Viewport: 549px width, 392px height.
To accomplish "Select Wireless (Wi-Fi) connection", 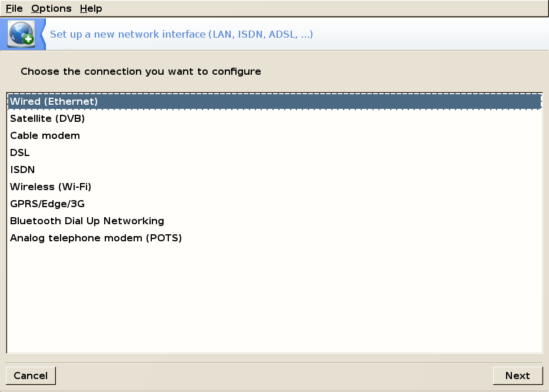I will click(274, 187).
